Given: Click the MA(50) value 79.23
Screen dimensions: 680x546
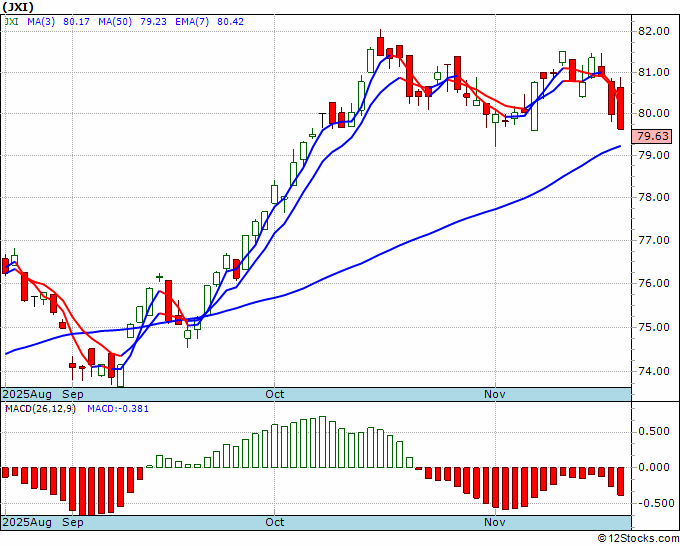Looking at the screenshot, I should (x=153, y=21).
